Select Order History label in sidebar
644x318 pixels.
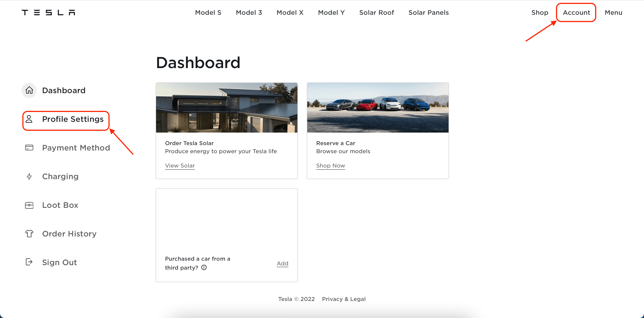[x=69, y=234]
